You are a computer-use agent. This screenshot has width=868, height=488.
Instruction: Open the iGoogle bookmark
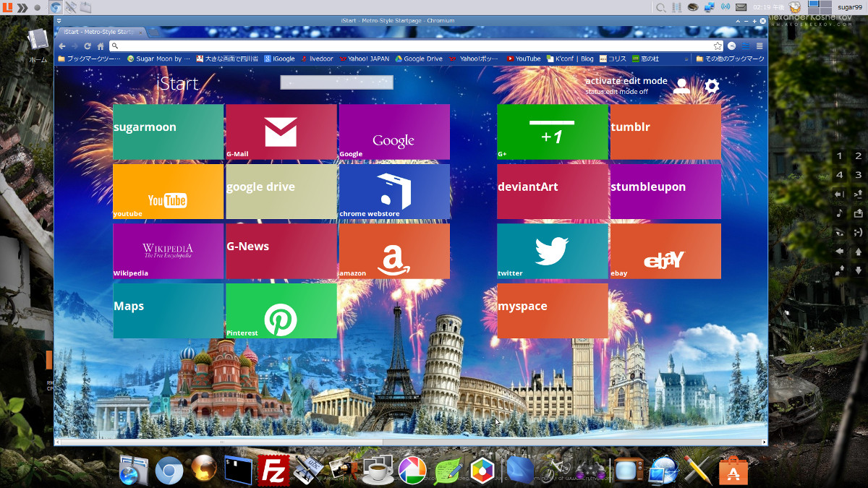point(279,59)
